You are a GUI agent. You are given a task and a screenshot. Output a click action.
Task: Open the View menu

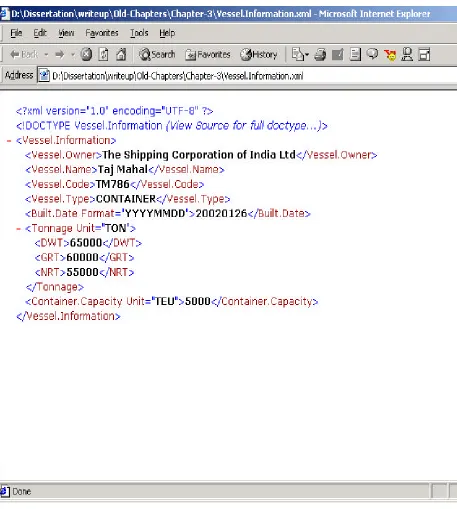pyautogui.click(x=66, y=33)
